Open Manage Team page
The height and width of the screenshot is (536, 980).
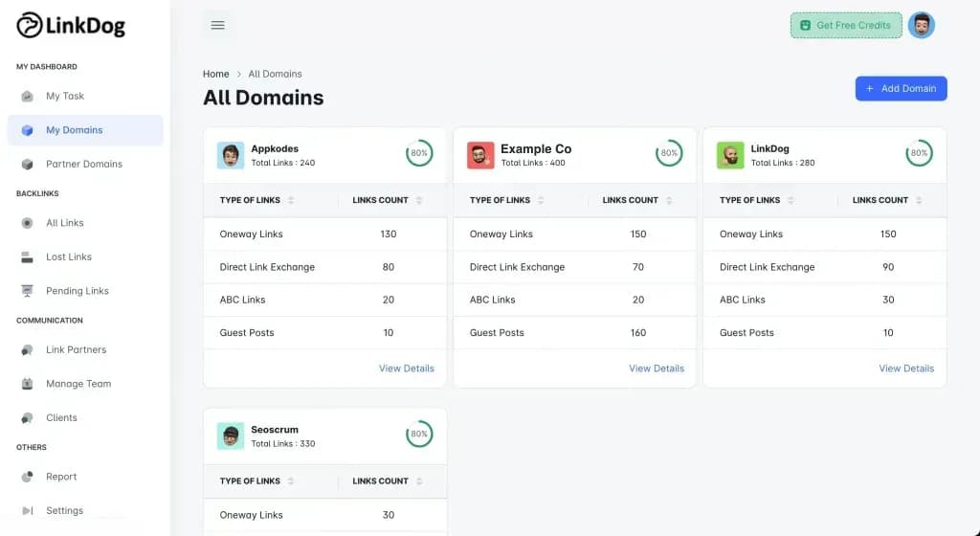(x=85, y=384)
